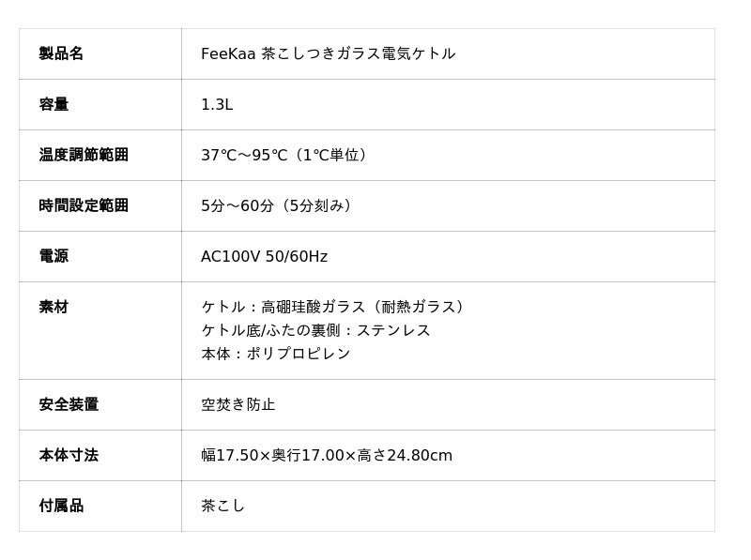Select the 本体：ポリプロピレン line
This screenshot has width=751, height=560.
point(275,354)
